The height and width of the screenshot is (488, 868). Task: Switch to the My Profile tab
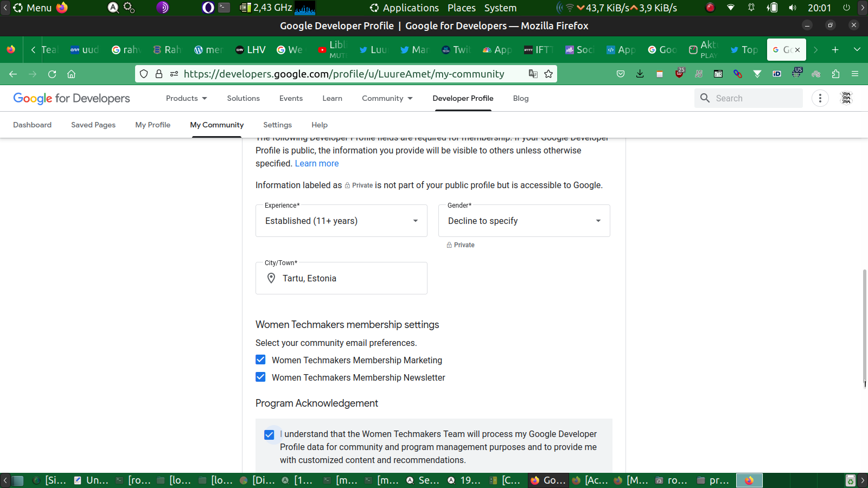coord(152,125)
